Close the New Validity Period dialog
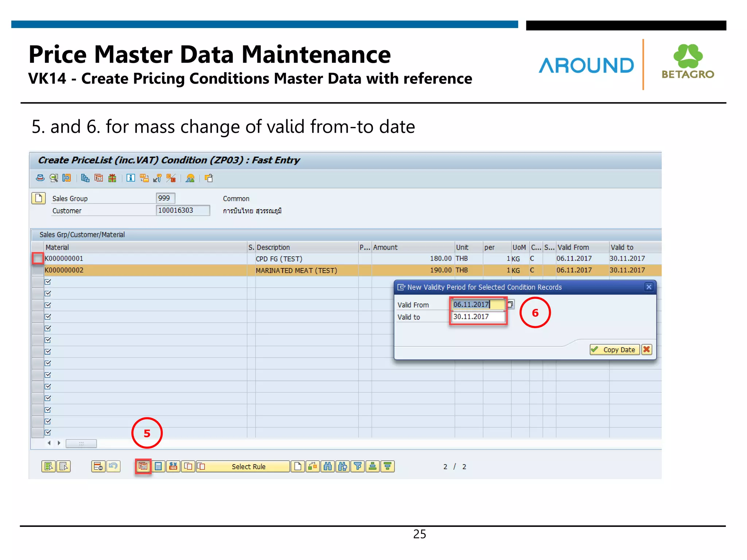The height and width of the screenshot is (560, 747). [x=649, y=287]
